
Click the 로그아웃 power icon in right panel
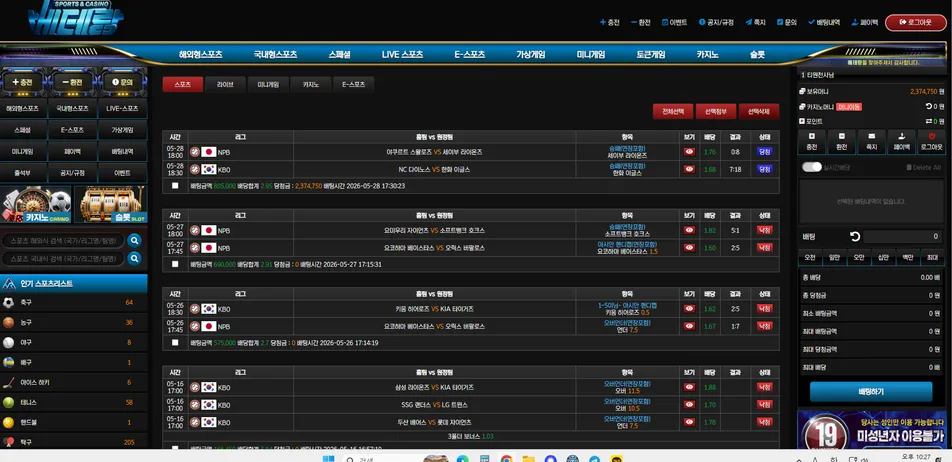pos(931,136)
